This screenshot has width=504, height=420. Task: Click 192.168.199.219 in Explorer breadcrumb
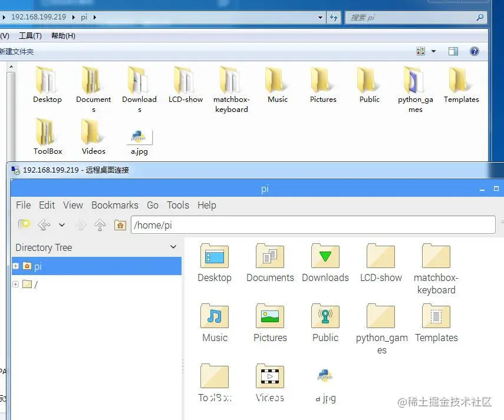pos(38,17)
